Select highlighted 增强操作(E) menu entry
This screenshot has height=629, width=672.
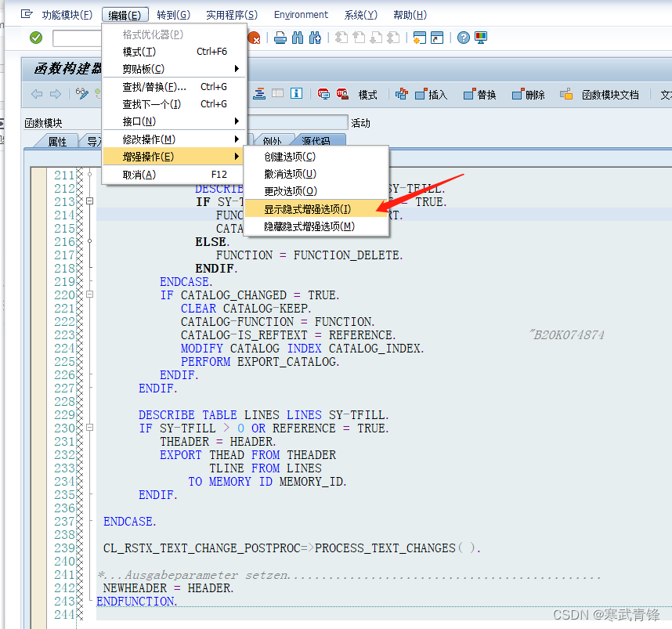tap(175, 157)
